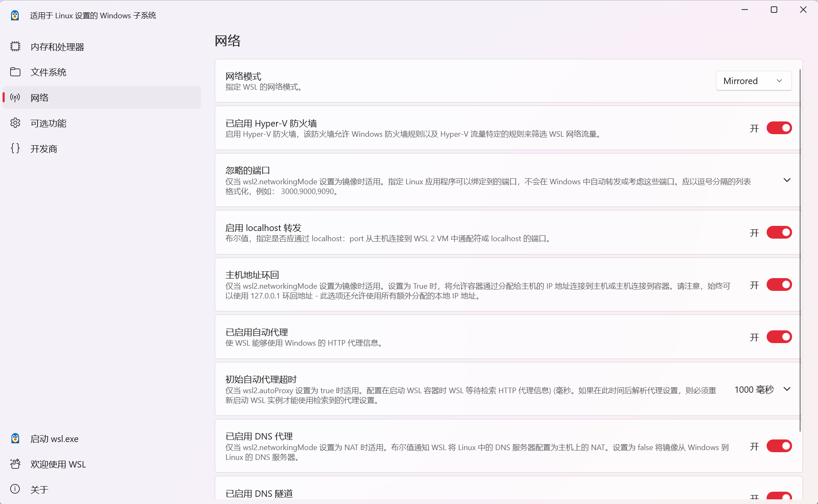This screenshot has height=504, width=818.
Task: Click the optional features gear icon
Action: coord(15,123)
